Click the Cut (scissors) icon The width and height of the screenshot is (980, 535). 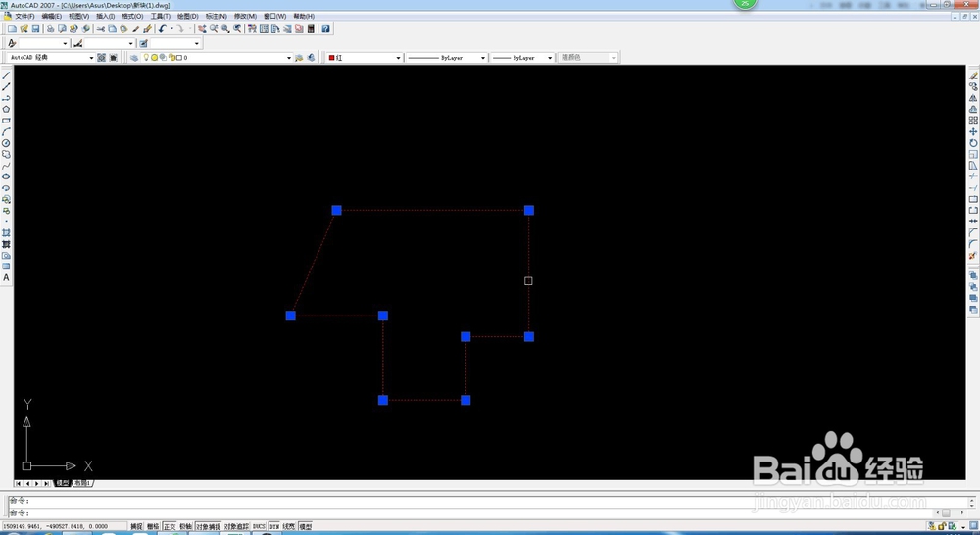pos(100,28)
